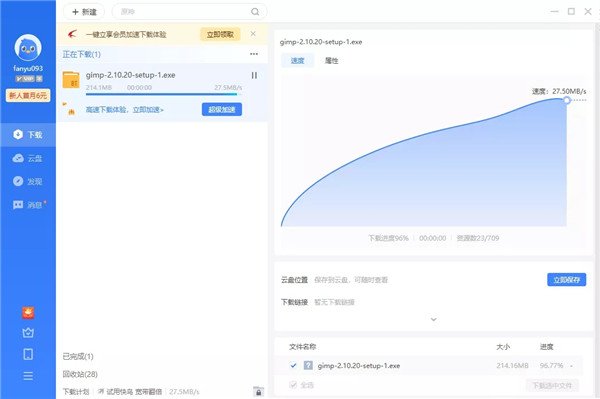600x399 pixels.
Task: Open the 回收站(28) recycle bin list
Action: point(80,374)
